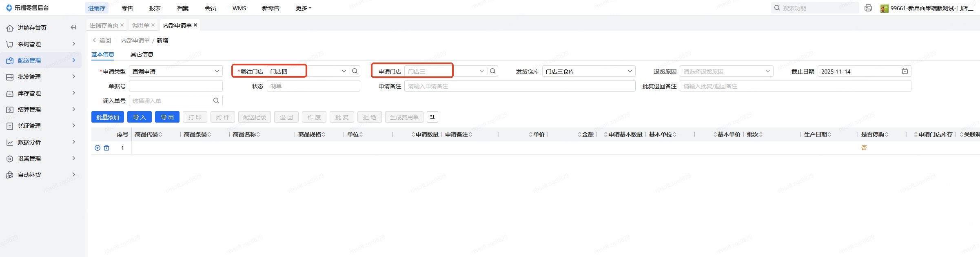
Task: Select the 进销存 top menu
Action: 97,8
